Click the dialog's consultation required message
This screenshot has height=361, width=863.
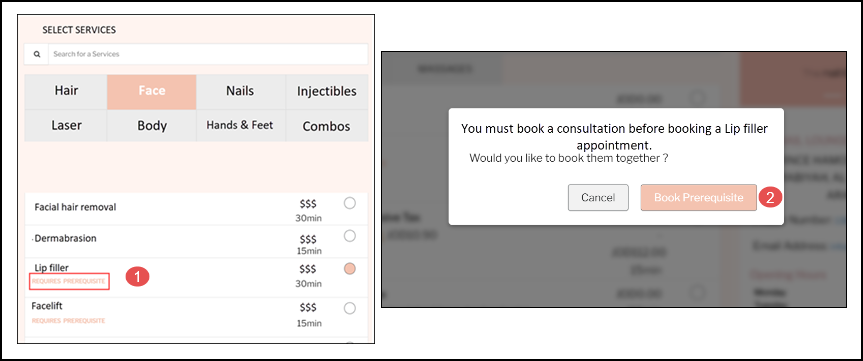tap(614, 136)
